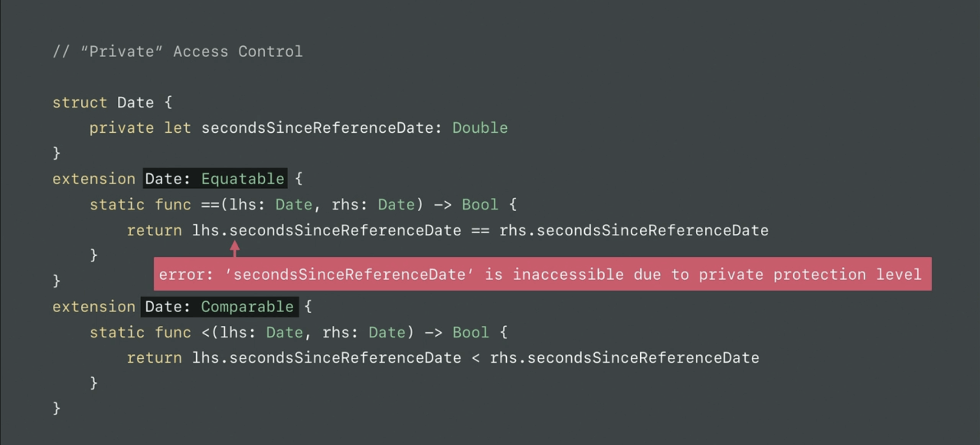
Task: Click 'Bool' return type of the < function
Action: coord(471,332)
